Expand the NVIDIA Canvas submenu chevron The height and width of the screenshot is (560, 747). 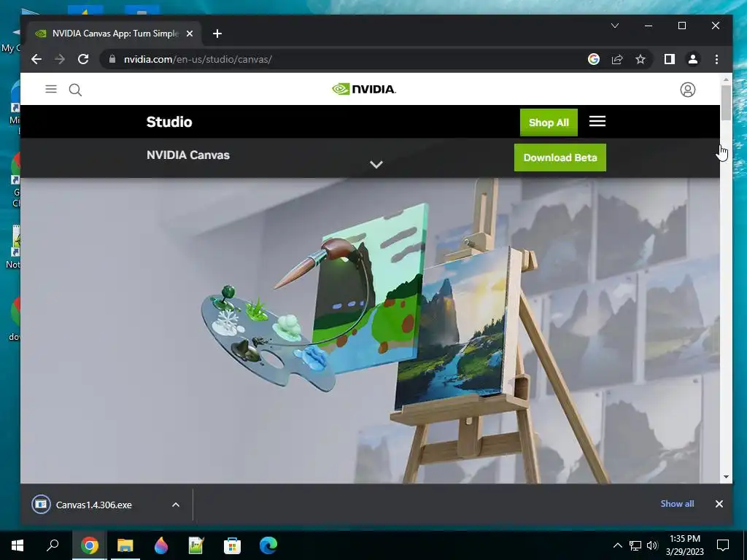pos(376,164)
